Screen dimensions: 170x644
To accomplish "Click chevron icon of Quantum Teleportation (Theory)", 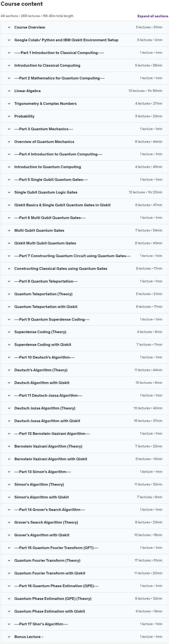I will [9, 294].
